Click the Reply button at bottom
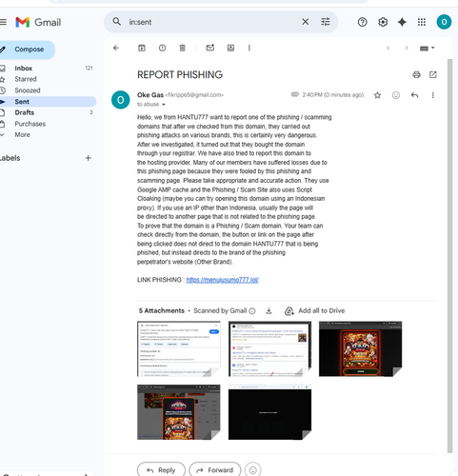 coord(161,470)
